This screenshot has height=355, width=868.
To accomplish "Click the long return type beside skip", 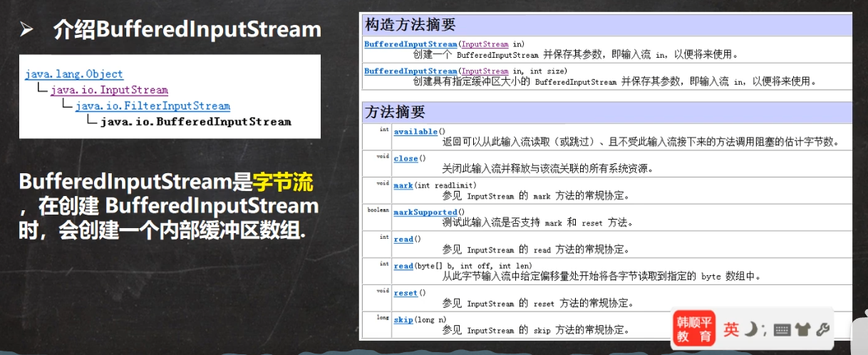I will 383,318.
